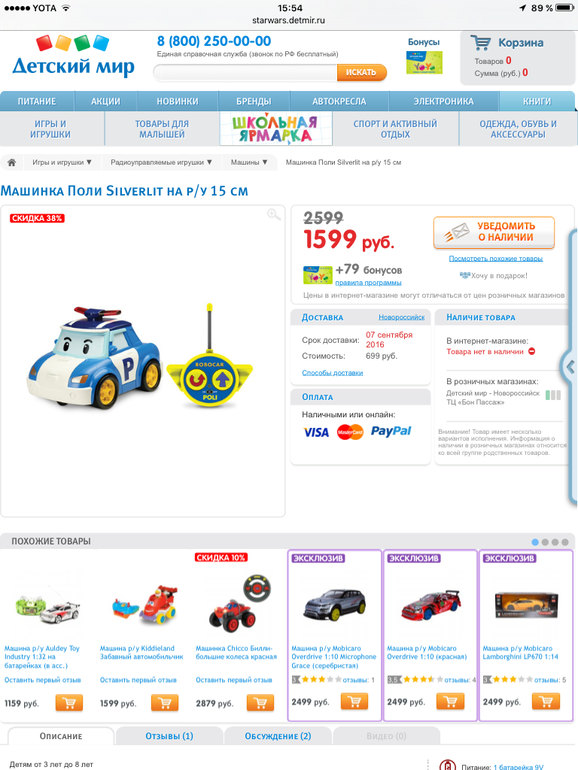The width and height of the screenshot is (578, 770).
Task: Add Mobicaro Lamborghini to cart
Action: pos(546,702)
